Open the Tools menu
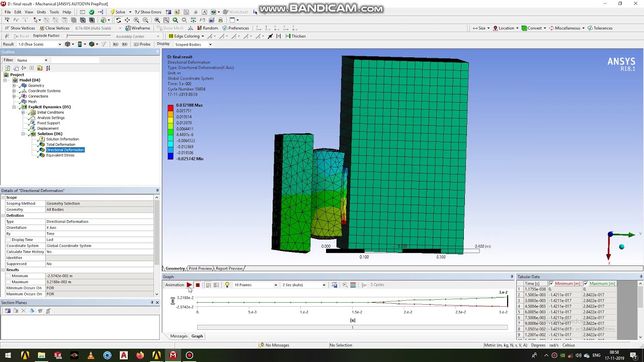 54,12
